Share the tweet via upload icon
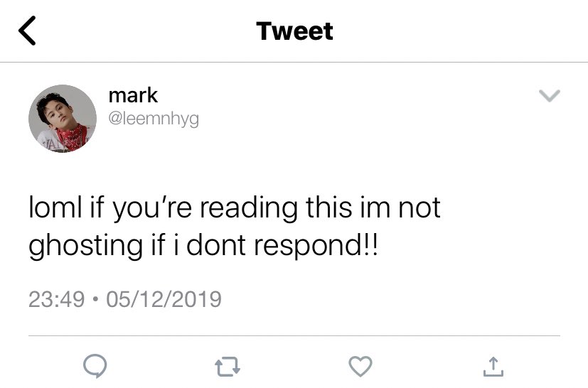The image size is (588, 388). point(493,366)
